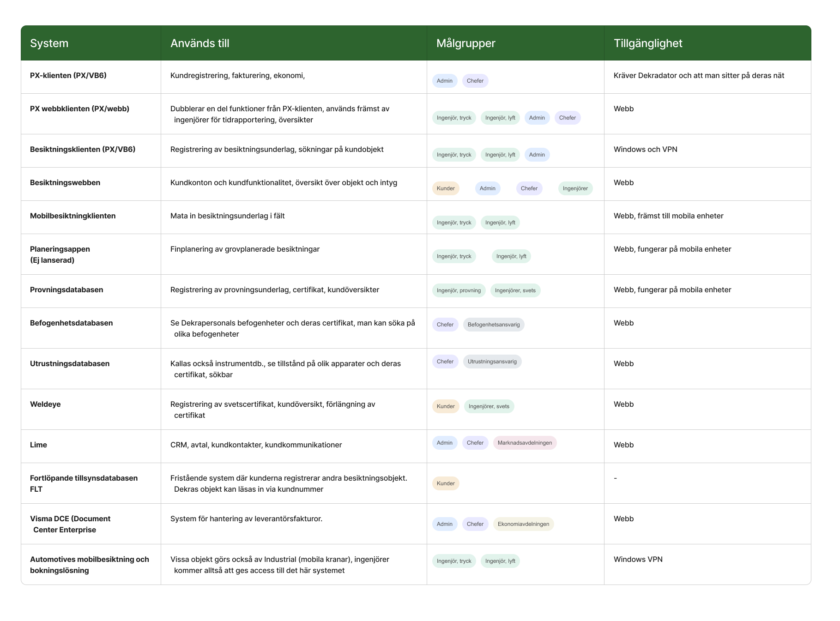Screen dimensions: 840x621
Task: Click the "Visma DCE (Document Center Enterprise" title
Action: 70,524
